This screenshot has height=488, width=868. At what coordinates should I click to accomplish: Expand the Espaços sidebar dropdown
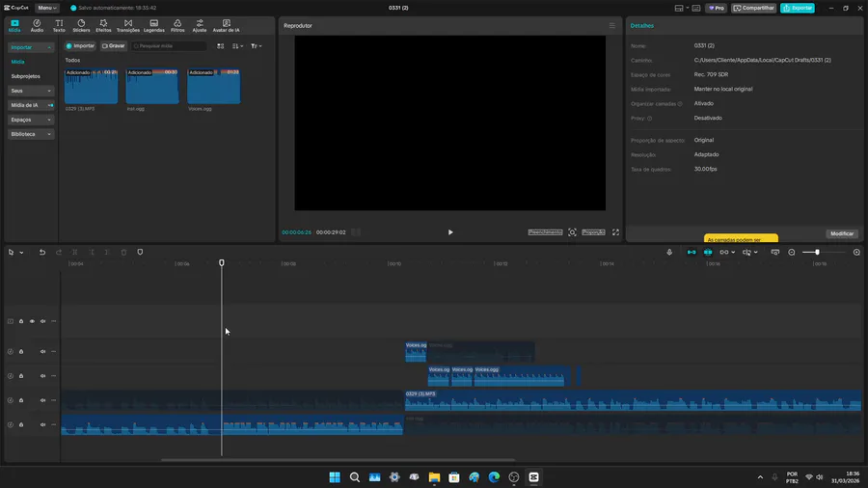[31, 120]
